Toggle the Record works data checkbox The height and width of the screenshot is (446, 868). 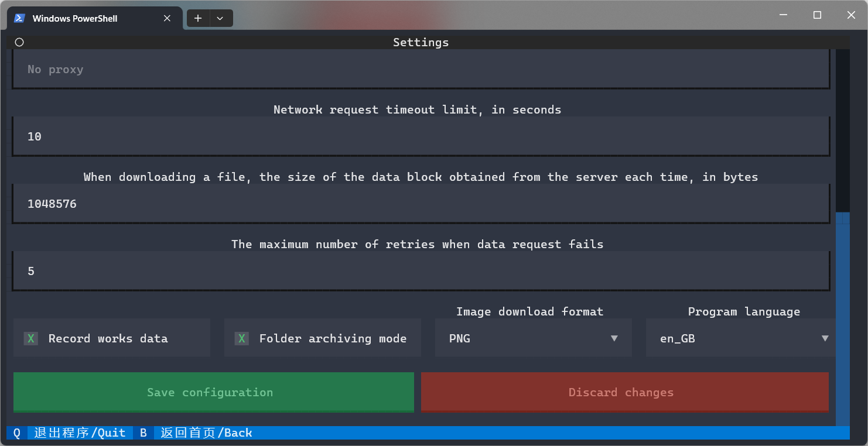(31, 338)
